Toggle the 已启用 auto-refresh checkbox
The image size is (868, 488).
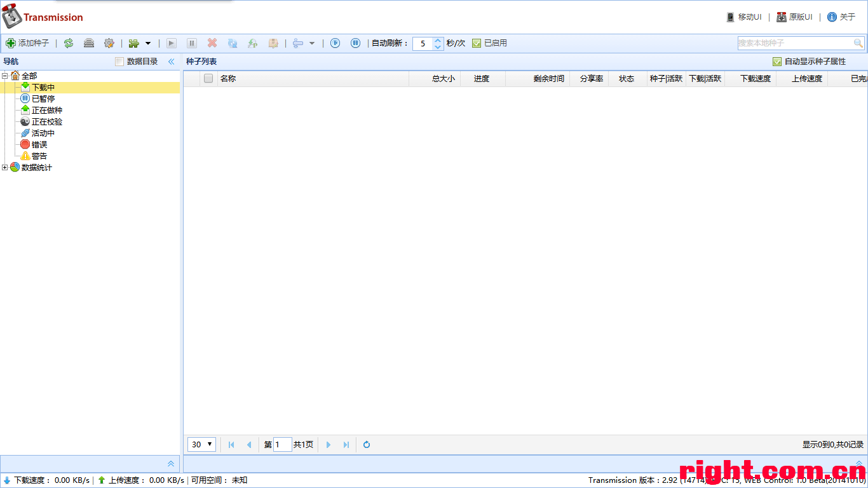pyautogui.click(x=477, y=43)
